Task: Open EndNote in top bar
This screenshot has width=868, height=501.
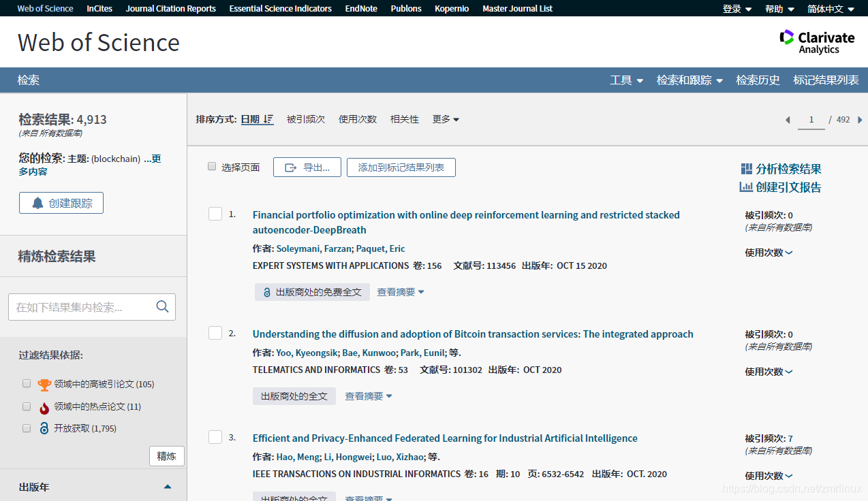Action: point(361,9)
